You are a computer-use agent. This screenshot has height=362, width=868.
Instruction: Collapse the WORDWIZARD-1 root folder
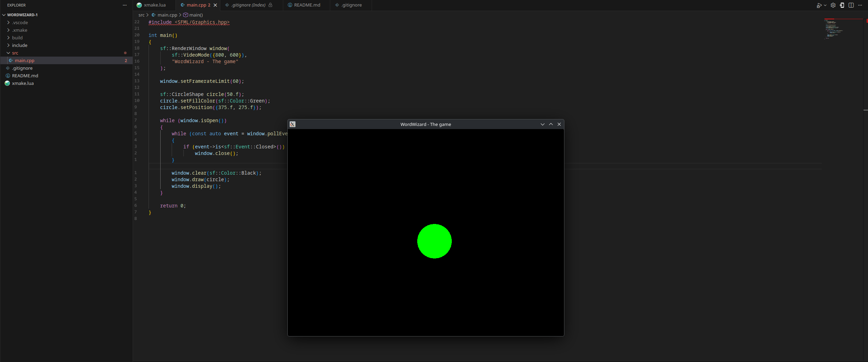point(22,15)
